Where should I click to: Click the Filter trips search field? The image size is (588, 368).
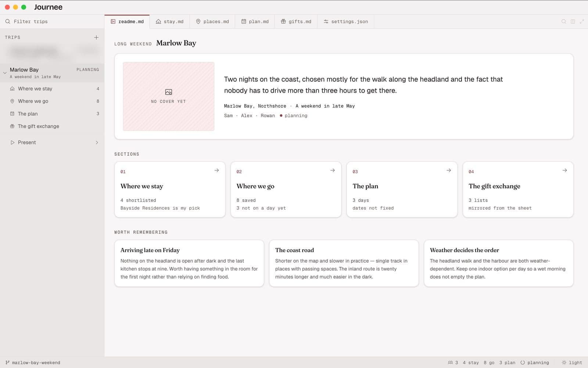52,21
